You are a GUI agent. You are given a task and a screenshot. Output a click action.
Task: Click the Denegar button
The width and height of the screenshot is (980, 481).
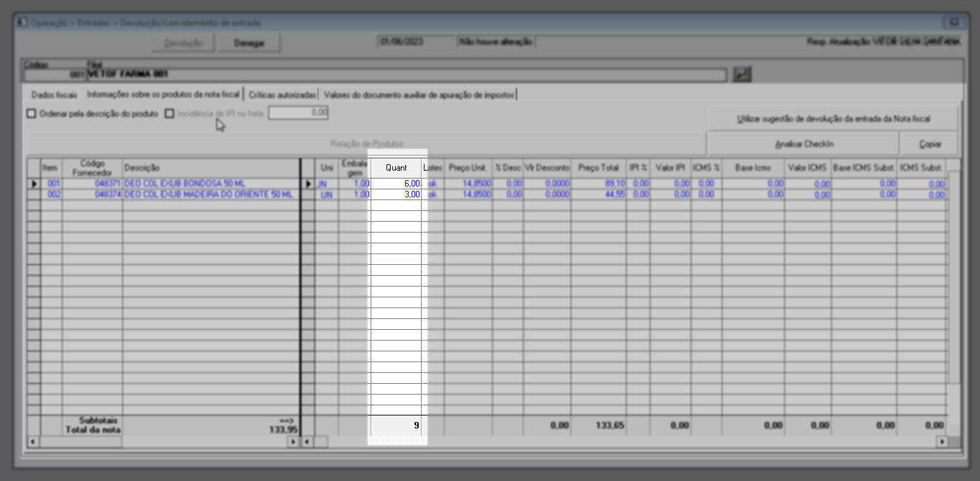(x=249, y=43)
